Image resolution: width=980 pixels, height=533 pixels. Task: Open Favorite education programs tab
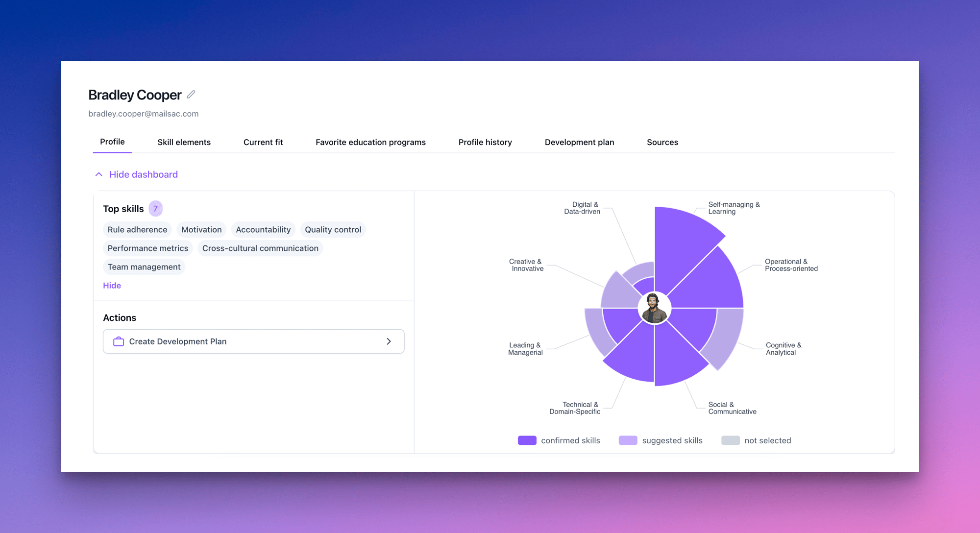point(370,142)
